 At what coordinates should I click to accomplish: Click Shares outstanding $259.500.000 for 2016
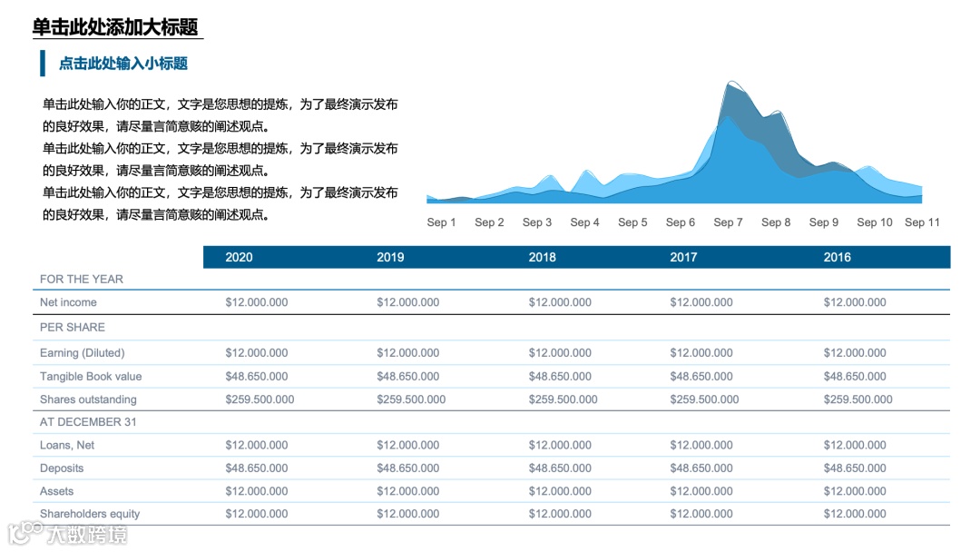pos(858,399)
